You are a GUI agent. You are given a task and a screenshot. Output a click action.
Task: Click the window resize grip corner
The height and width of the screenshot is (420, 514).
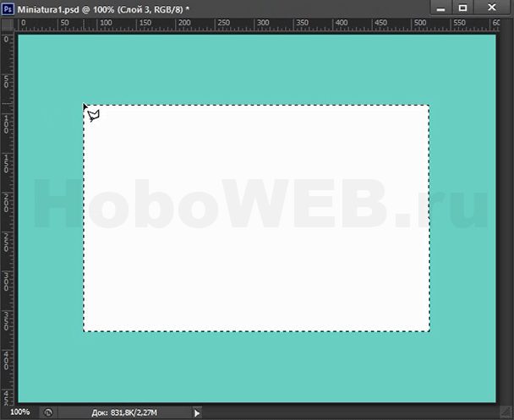tap(506, 412)
